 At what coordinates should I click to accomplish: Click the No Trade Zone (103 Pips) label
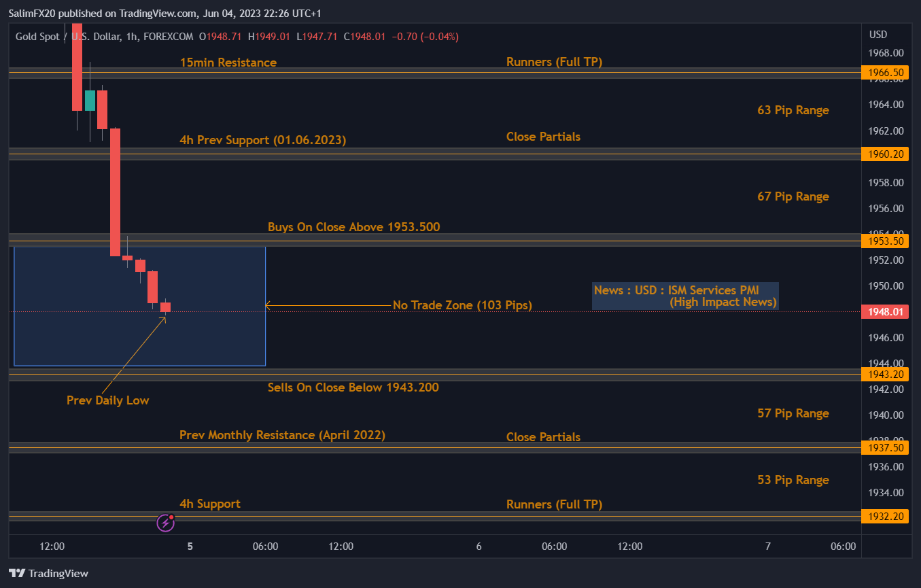coord(462,305)
